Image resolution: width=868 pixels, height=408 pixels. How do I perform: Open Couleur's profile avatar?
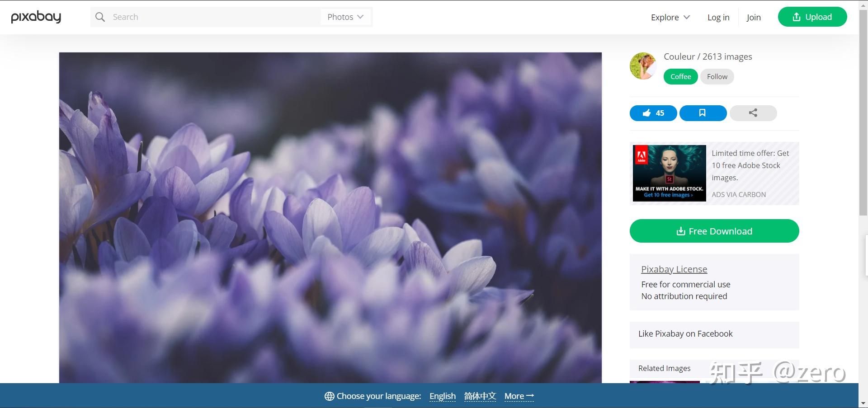(642, 66)
